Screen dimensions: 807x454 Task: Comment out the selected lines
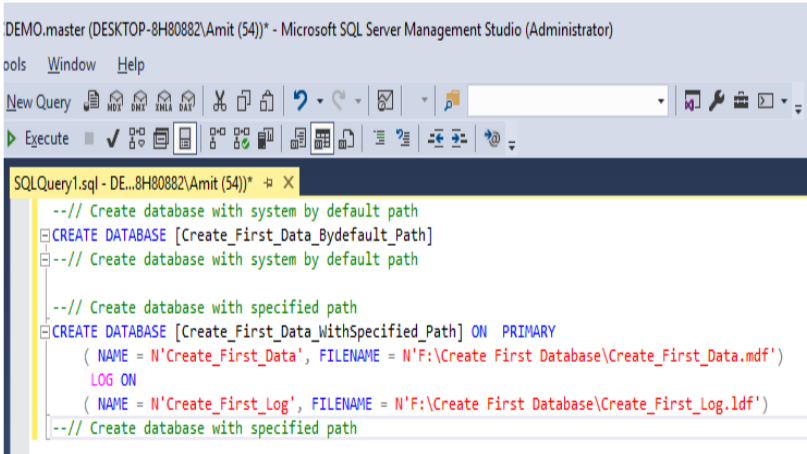(379, 138)
